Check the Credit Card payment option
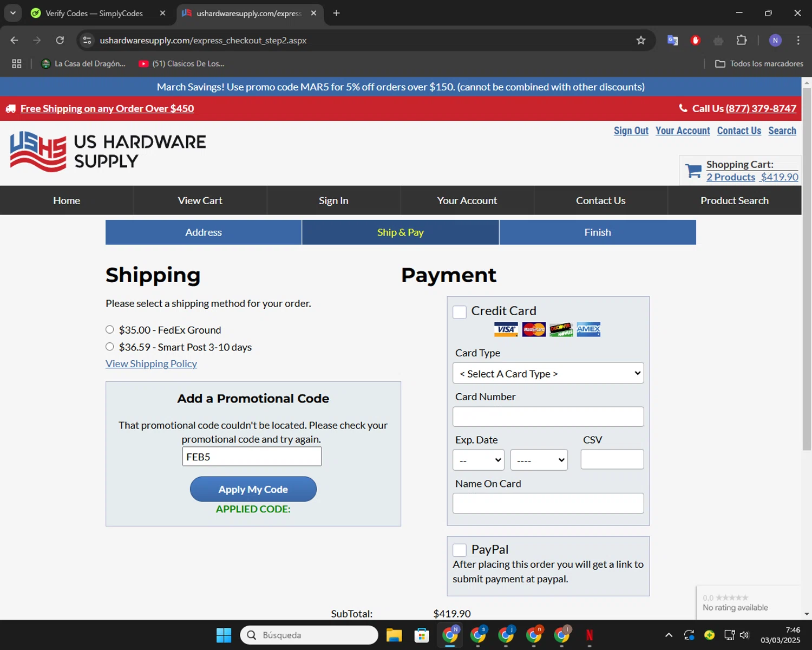Image resolution: width=812 pixels, height=650 pixels. coord(460,312)
